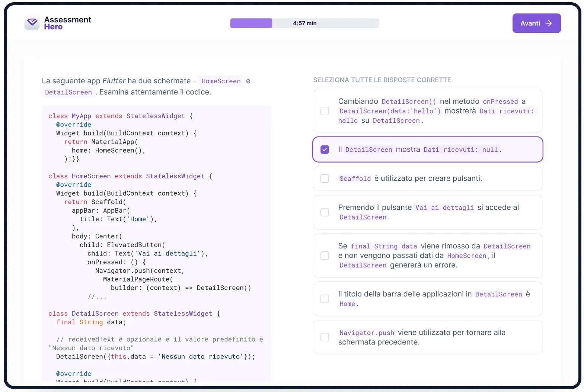Click the 'class MyApp extends StatelessWidget' code line
Viewport: 584px width, 392px height.
coord(121,116)
